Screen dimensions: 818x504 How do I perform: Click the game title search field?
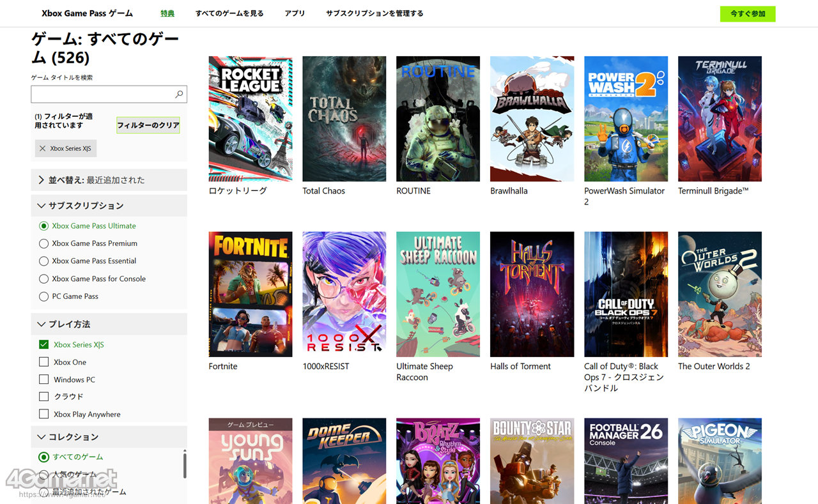(x=102, y=95)
